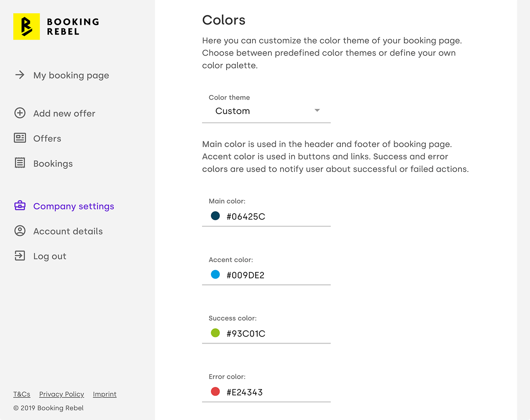Click the dark blue Main color swatch
This screenshot has width=530, height=420.
[215, 216]
